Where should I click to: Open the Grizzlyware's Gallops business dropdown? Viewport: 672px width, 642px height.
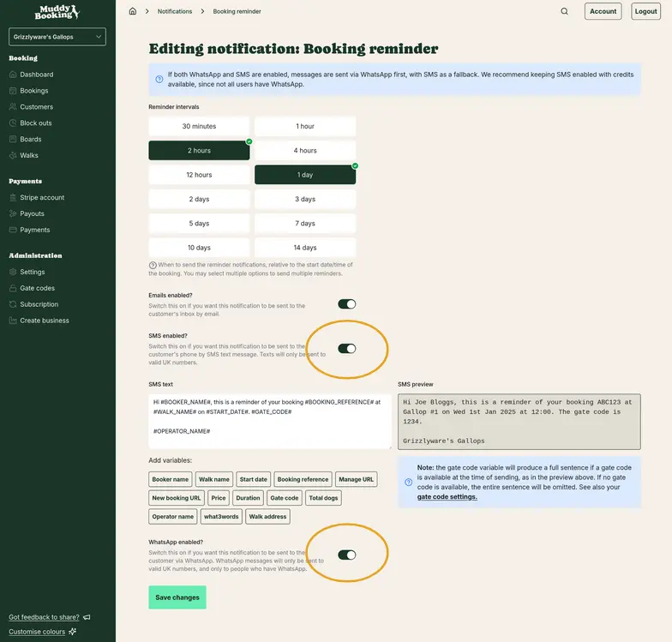click(x=57, y=37)
